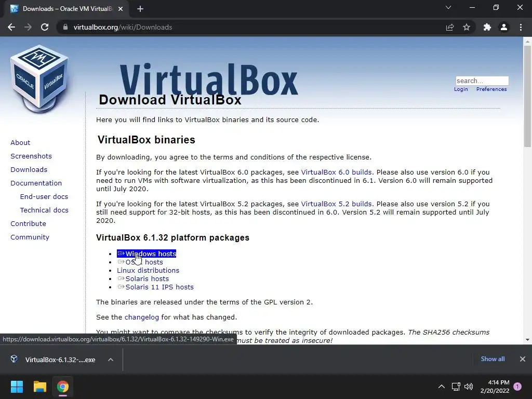Expand download item options chevron

[111, 360]
